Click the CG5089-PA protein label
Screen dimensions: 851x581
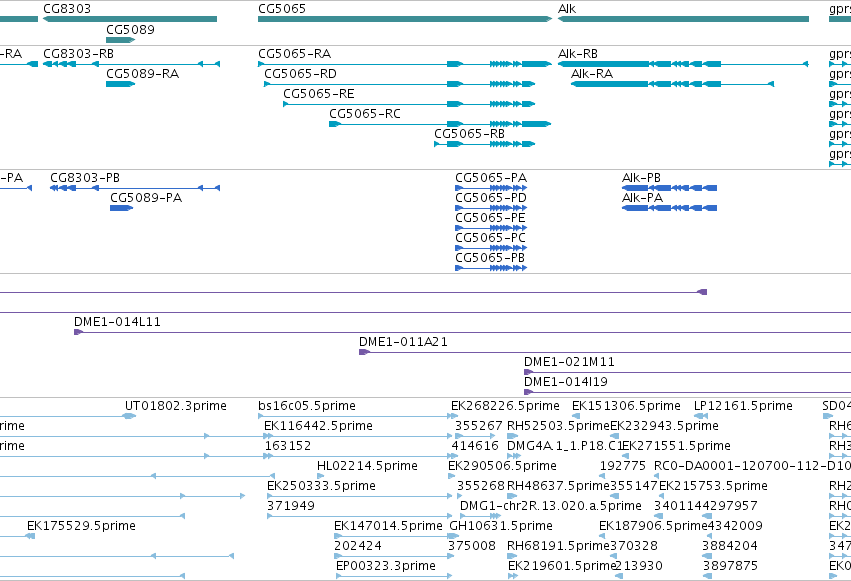[x=146, y=198]
